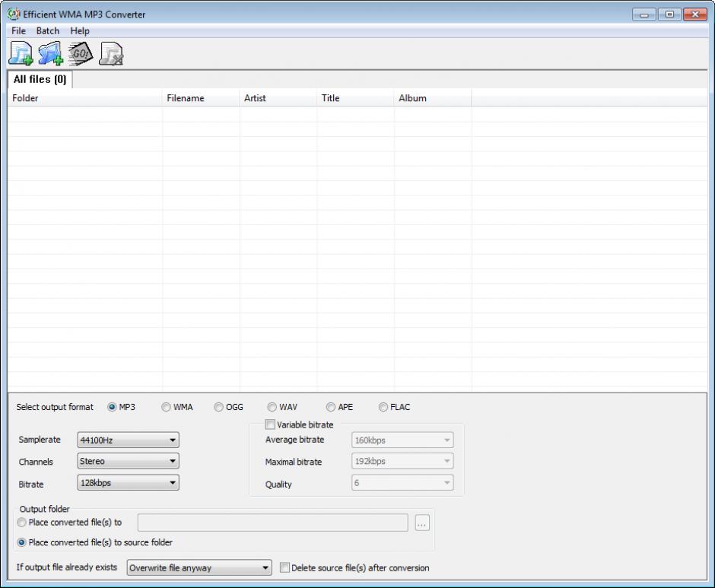715x588 pixels.
Task: Open the File menu
Action: tap(19, 30)
